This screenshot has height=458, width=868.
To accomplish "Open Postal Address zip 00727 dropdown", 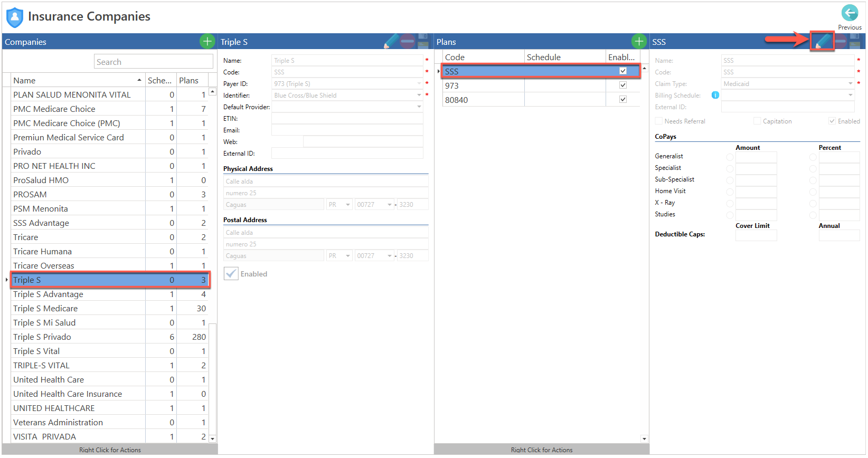I will pos(390,255).
